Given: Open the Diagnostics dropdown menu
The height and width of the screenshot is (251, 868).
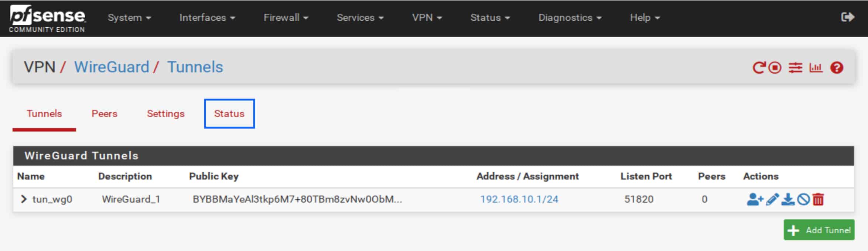Looking at the screenshot, I should (x=570, y=17).
